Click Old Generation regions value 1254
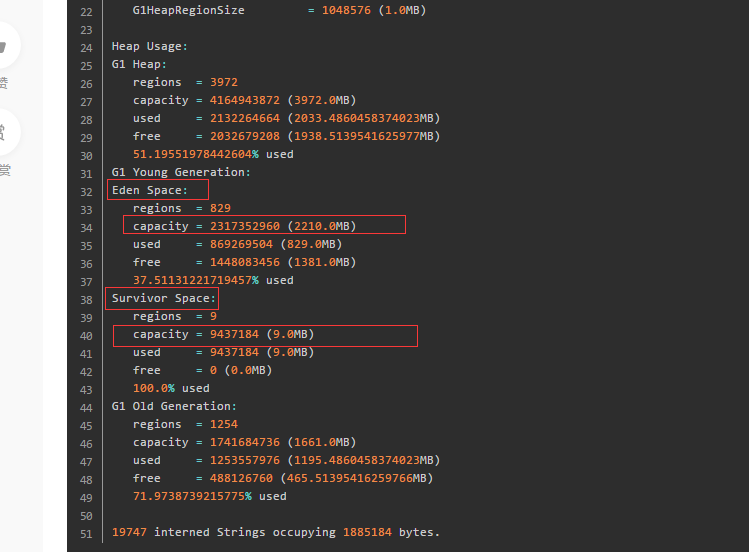The image size is (755, 552). click(x=224, y=424)
